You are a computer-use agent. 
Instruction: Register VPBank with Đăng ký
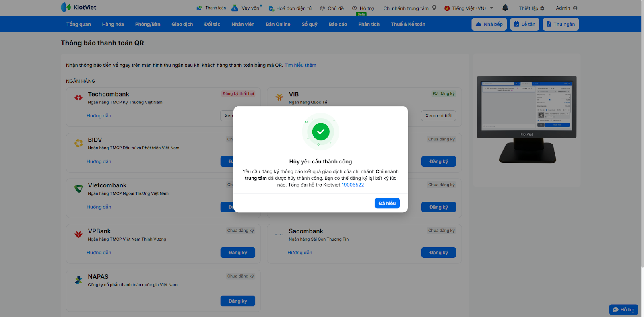tap(238, 253)
